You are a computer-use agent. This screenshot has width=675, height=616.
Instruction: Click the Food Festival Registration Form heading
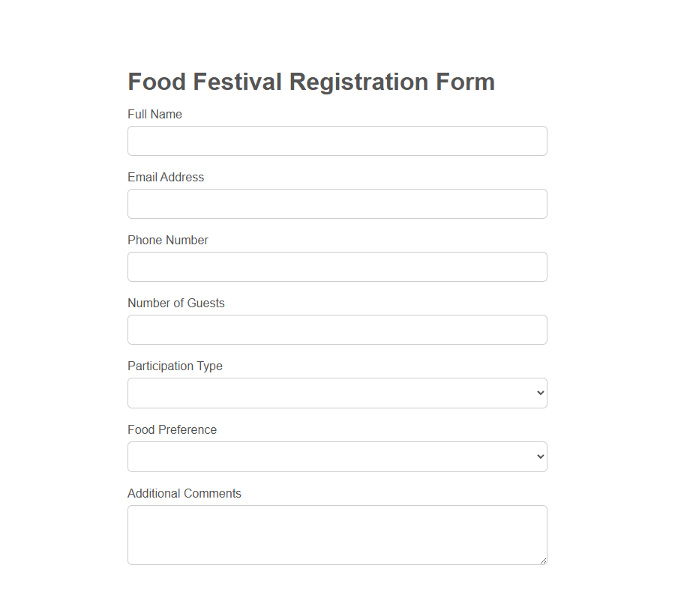point(311,82)
